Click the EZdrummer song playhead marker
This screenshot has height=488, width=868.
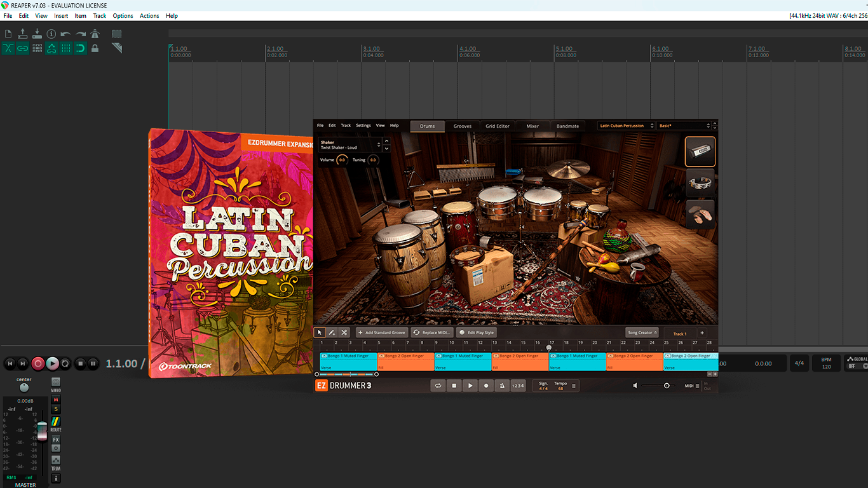549,348
